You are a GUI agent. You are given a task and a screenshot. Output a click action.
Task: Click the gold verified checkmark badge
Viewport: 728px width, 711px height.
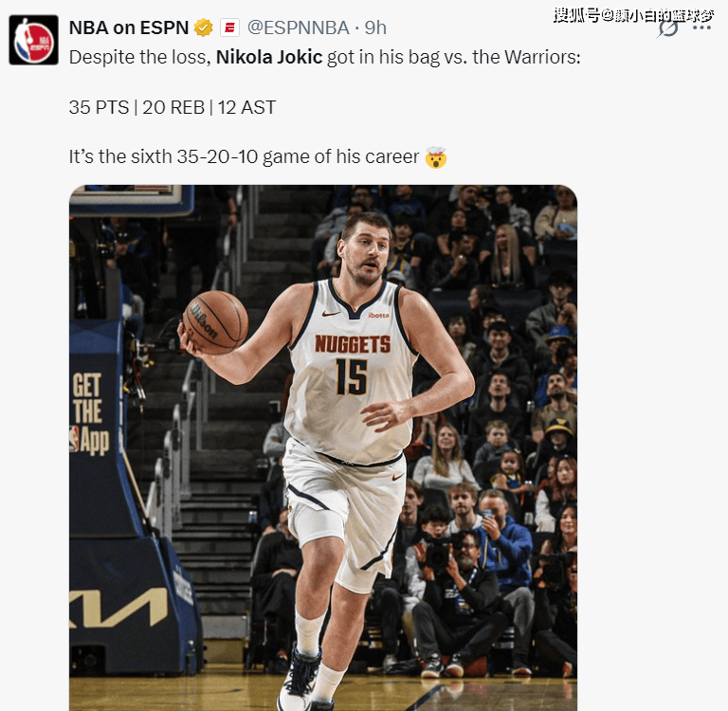203,27
